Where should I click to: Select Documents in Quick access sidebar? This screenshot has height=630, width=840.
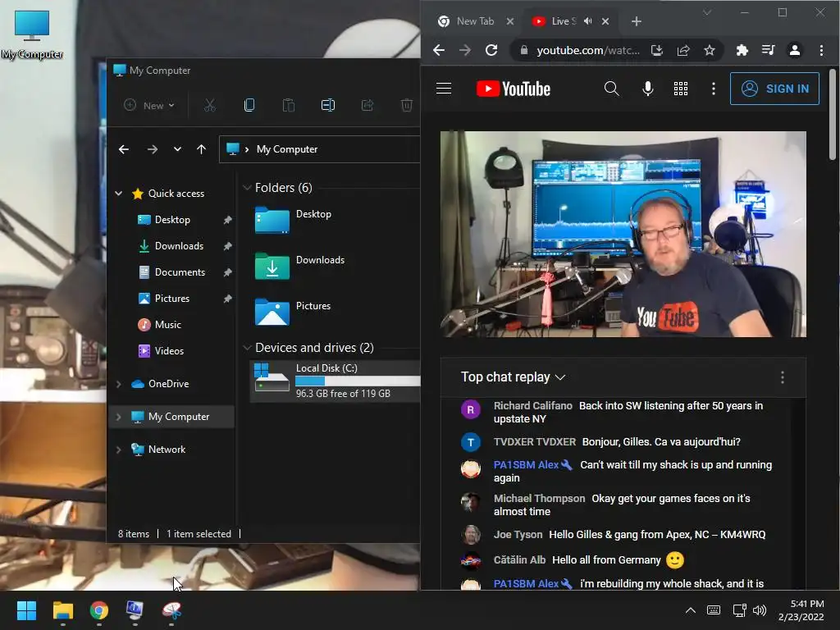click(x=180, y=272)
